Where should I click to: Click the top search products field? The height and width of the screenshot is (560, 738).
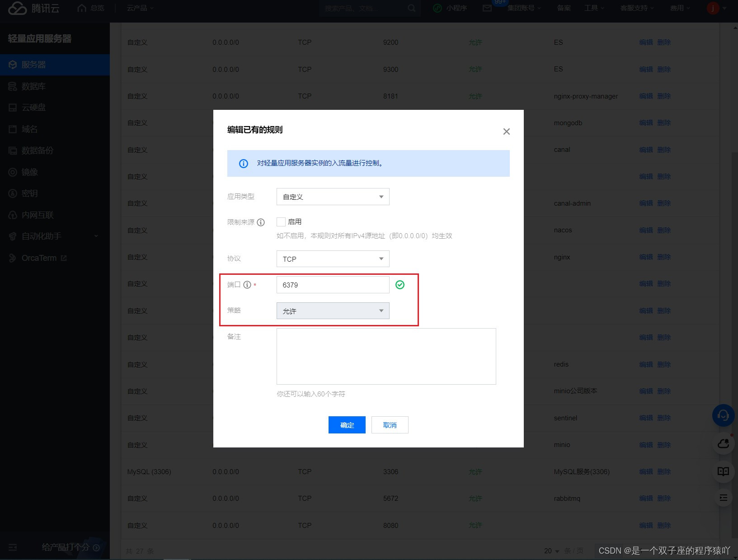370,8
